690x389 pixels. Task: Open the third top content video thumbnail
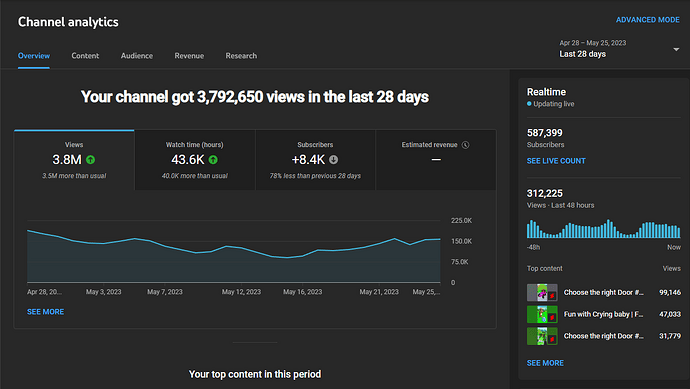tap(542, 336)
